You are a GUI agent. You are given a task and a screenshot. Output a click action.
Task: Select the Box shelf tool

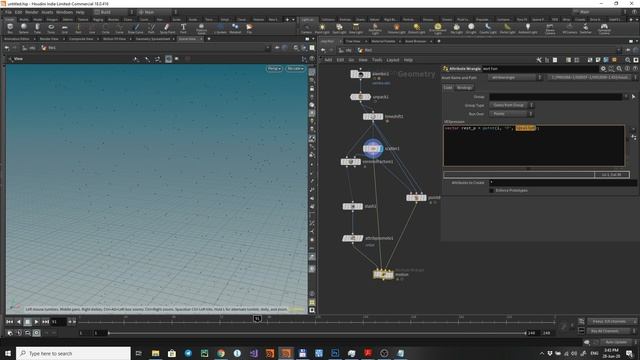[10, 28]
